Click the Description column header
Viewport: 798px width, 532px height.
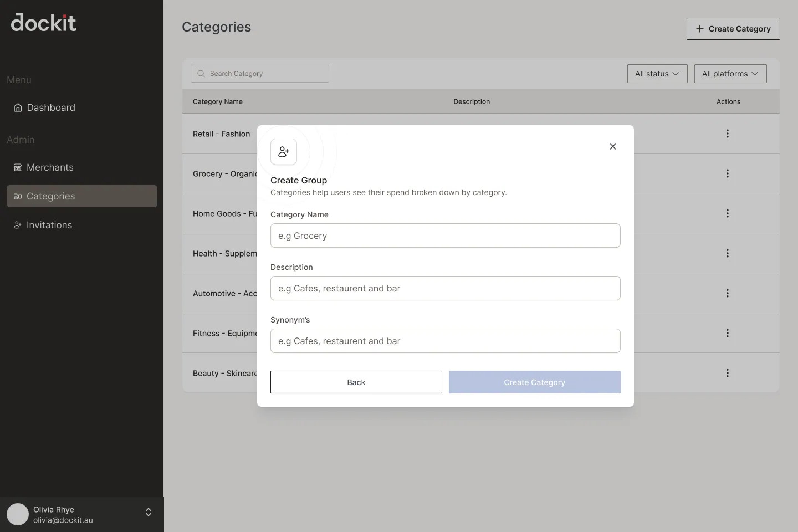472,101
